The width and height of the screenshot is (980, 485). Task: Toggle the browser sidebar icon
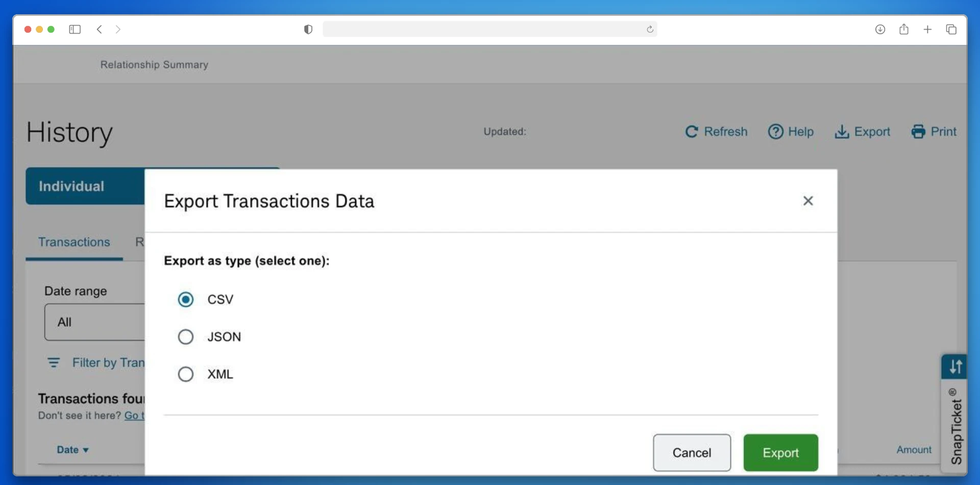click(x=75, y=30)
